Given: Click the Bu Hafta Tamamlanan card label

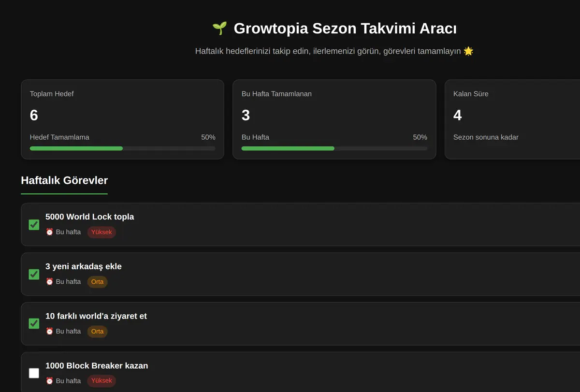Looking at the screenshot, I should (x=276, y=94).
